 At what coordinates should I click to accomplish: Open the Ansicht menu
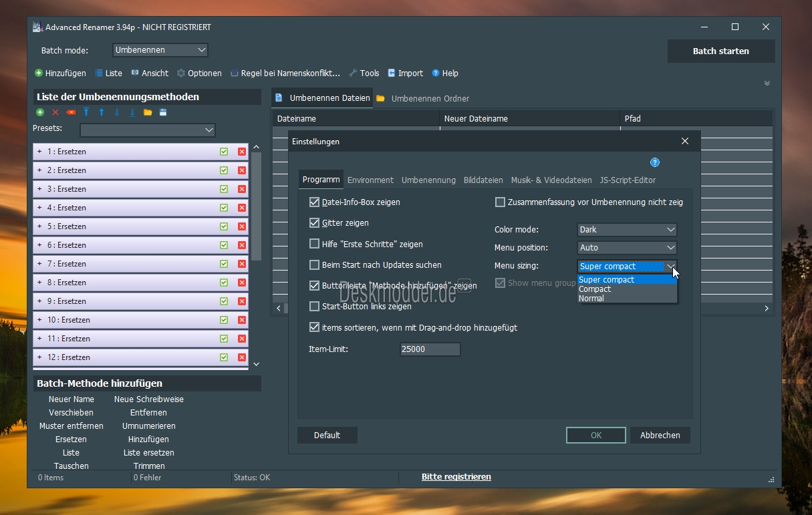pyautogui.click(x=150, y=73)
